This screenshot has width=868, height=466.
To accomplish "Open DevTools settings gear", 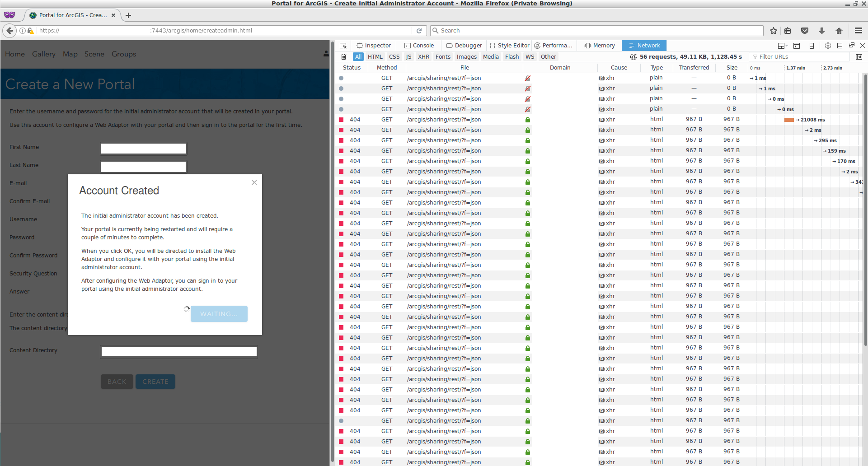I will 828,46.
